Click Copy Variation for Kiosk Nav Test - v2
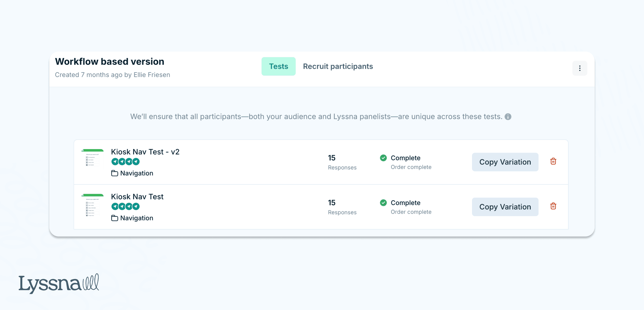The height and width of the screenshot is (310, 644). tap(505, 162)
